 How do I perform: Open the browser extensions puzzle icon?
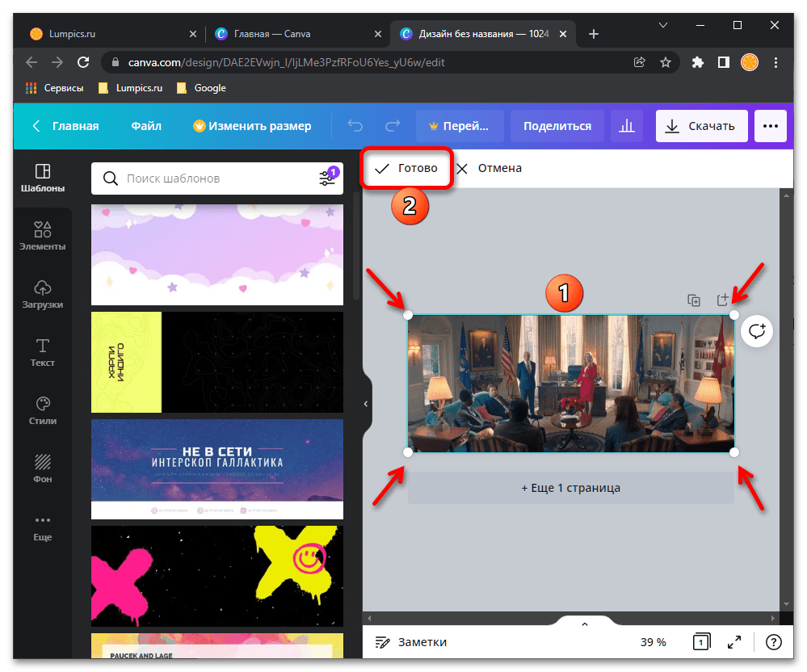click(x=697, y=62)
